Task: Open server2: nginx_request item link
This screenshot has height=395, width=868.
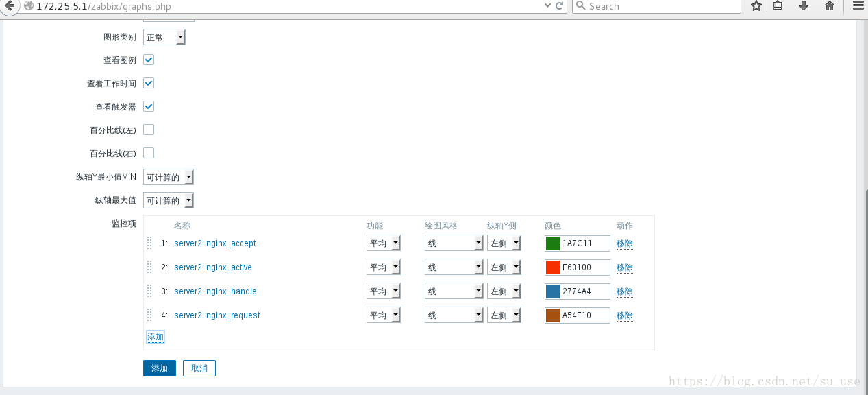Action: click(217, 315)
